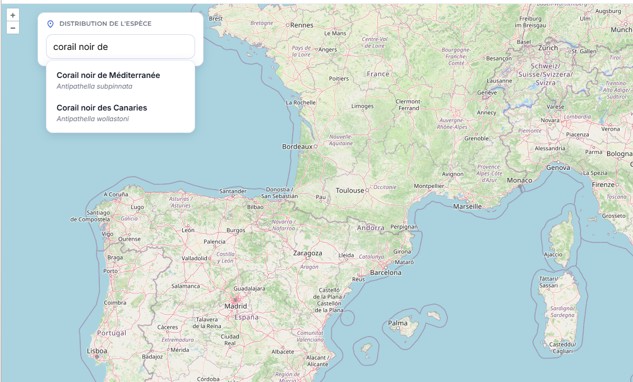This screenshot has height=382, width=633.
Task: Click the Rennes city marker
Action: tap(288, 25)
